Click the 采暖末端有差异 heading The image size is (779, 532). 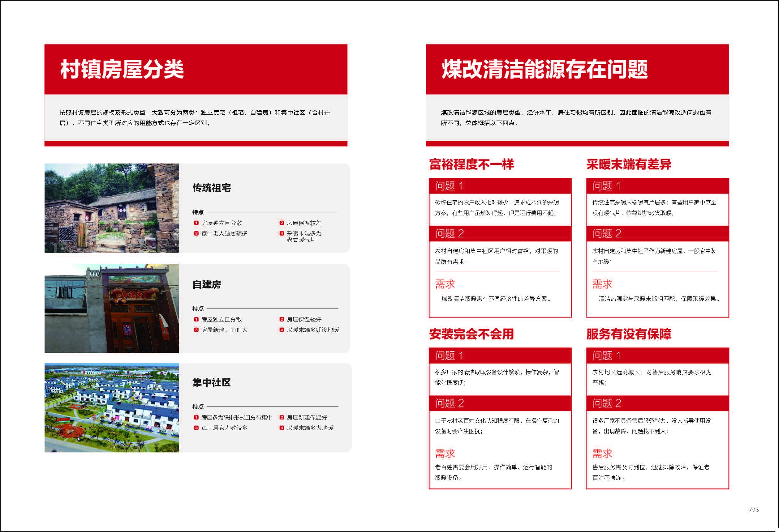pos(629,164)
